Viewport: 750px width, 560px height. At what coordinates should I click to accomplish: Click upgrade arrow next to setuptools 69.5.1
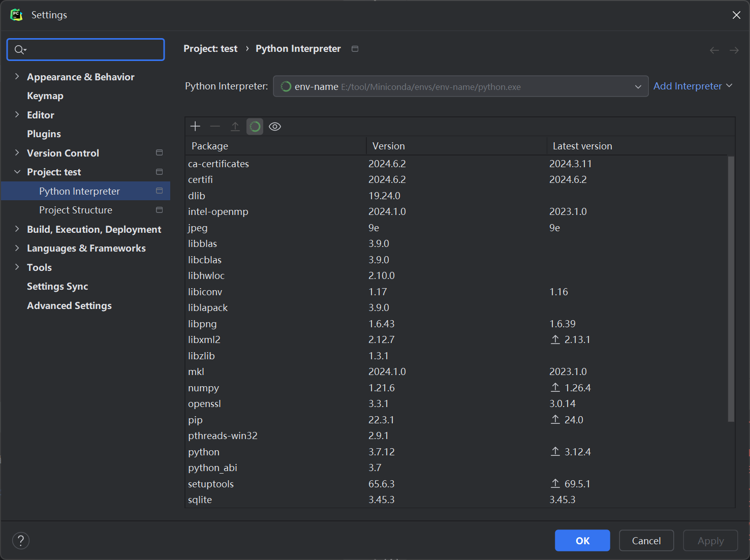[555, 484]
